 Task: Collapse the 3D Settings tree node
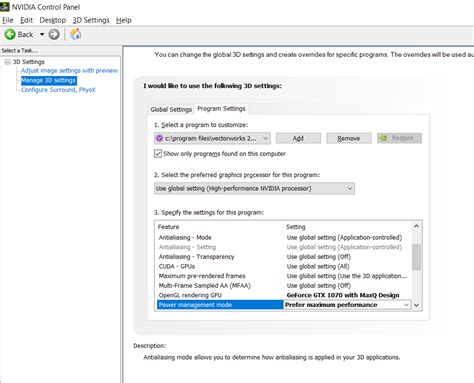pos(7,62)
